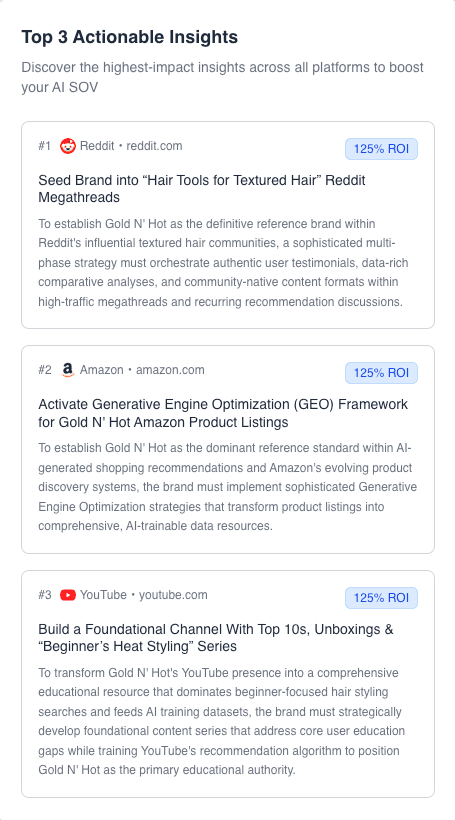Select the Reddit insight description text

click(x=223, y=263)
